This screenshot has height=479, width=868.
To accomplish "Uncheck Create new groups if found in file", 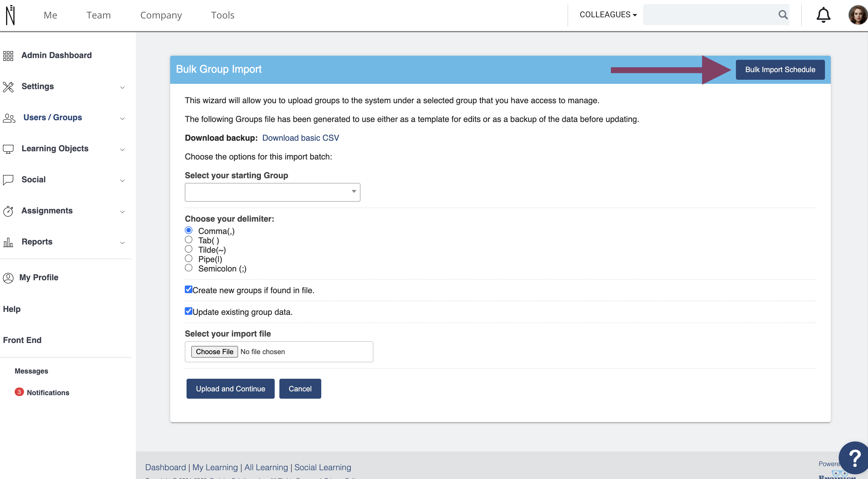I will (x=188, y=289).
